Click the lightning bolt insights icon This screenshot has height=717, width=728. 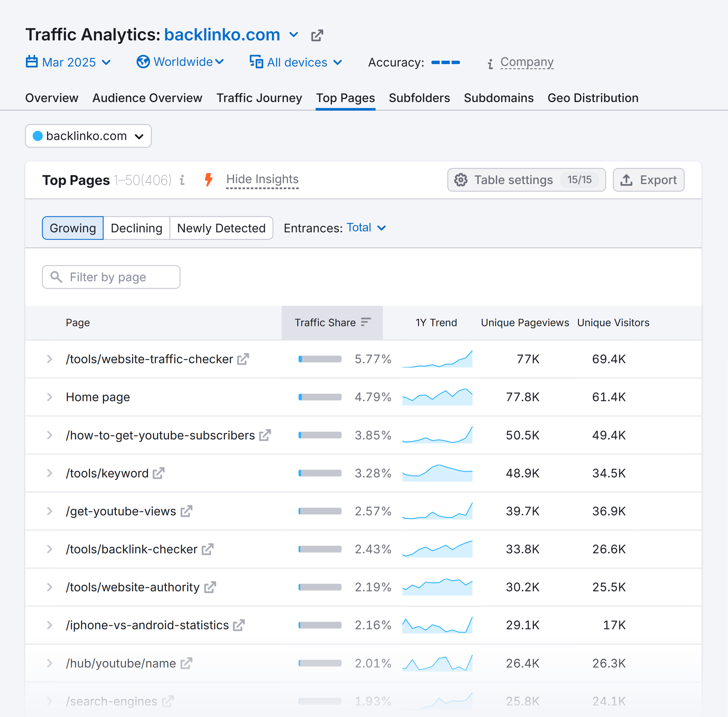pos(208,180)
